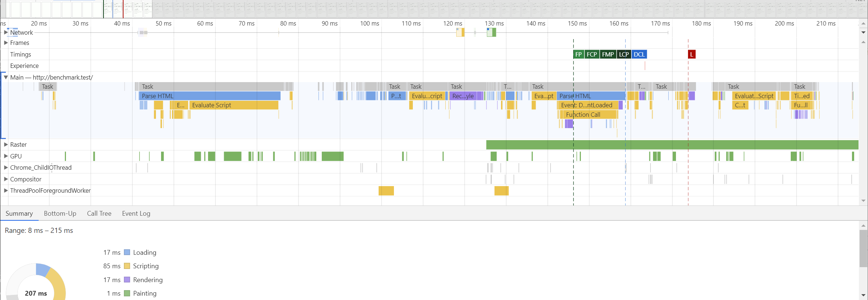Select the LCP timing badge
The image size is (868, 300).
pos(624,54)
